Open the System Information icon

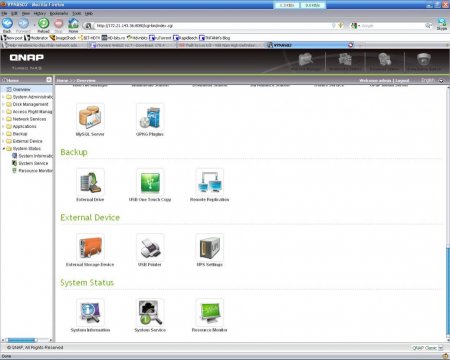click(x=90, y=313)
